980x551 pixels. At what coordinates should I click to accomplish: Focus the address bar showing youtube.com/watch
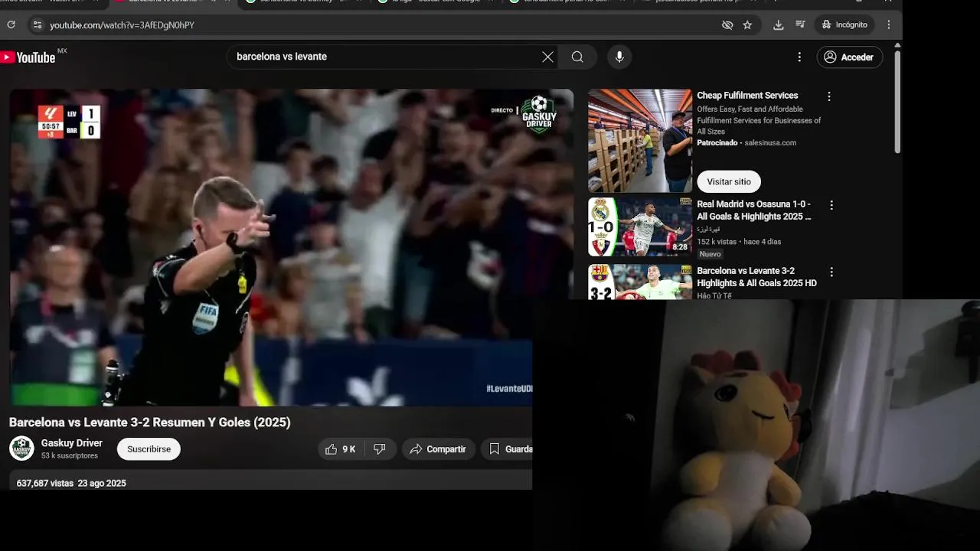point(375,24)
